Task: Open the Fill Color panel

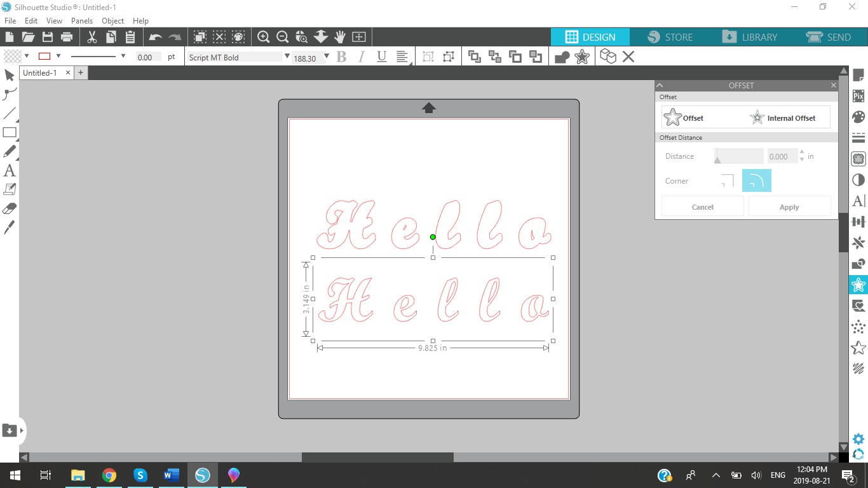Action: pos(858,116)
